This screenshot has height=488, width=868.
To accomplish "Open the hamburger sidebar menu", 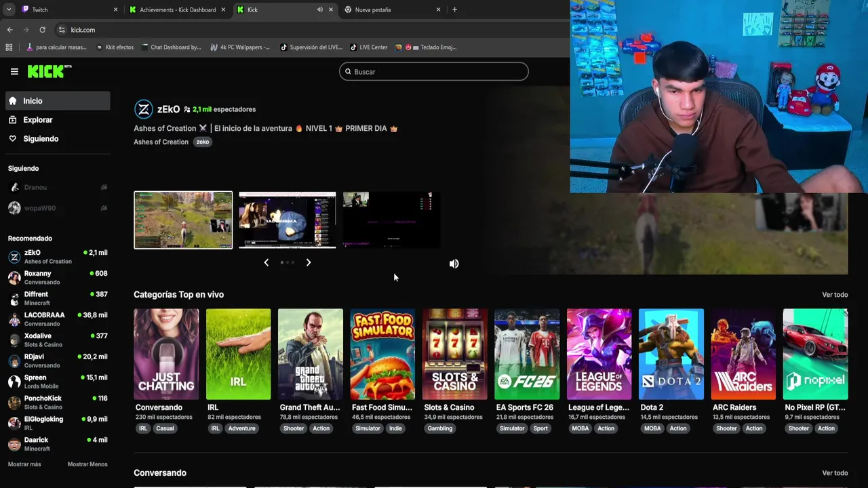I will click(14, 71).
